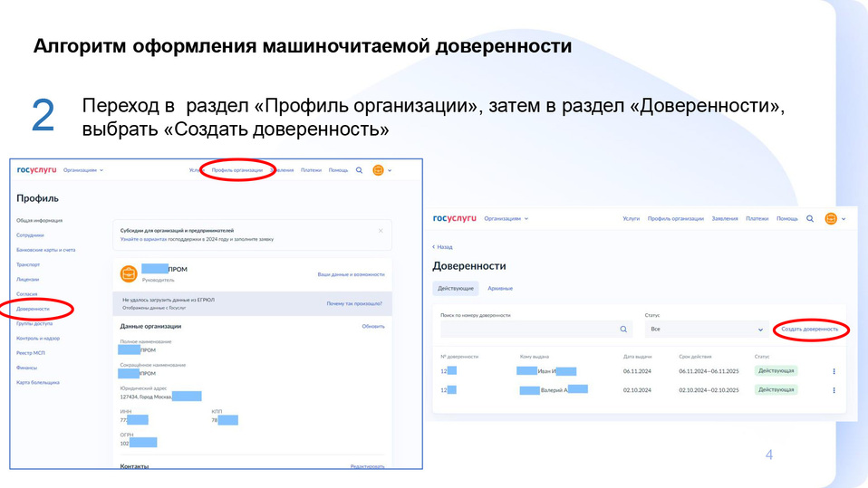The height and width of the screenshot is (488, 868).
Task: Open Доверенности in the Profile sidebar
Action: pos(34,309)
